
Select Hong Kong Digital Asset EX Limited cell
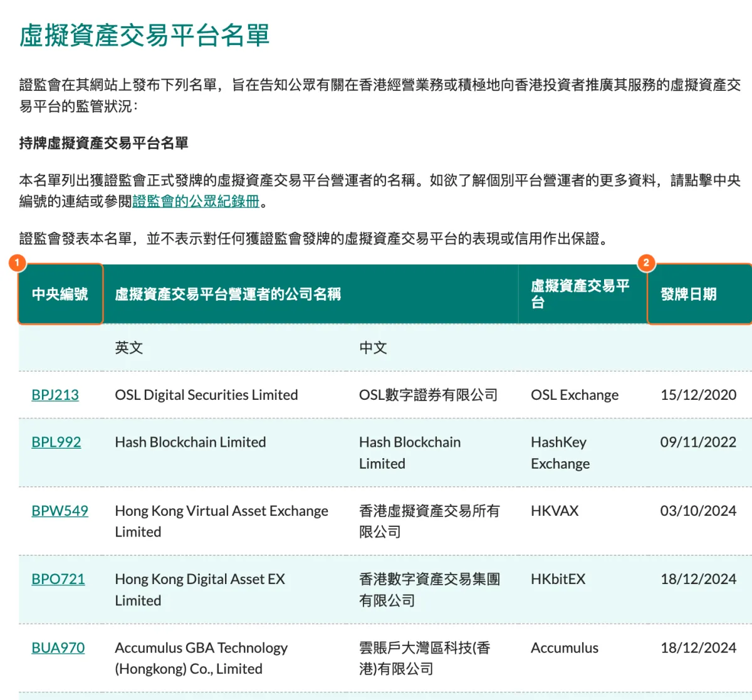(x=200, y=590)
